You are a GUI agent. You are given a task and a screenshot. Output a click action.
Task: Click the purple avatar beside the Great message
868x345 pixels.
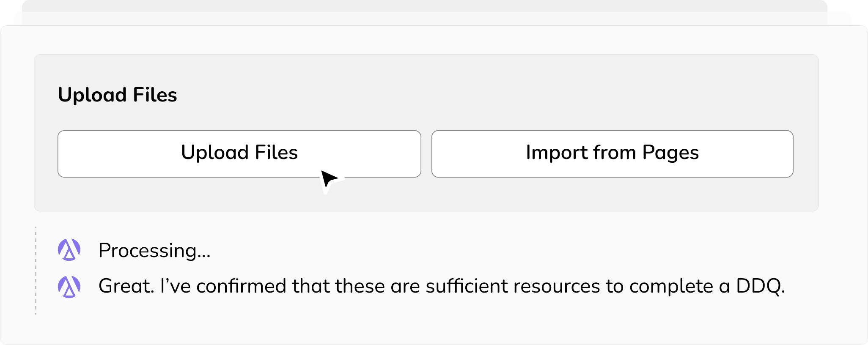coord(69,287)
